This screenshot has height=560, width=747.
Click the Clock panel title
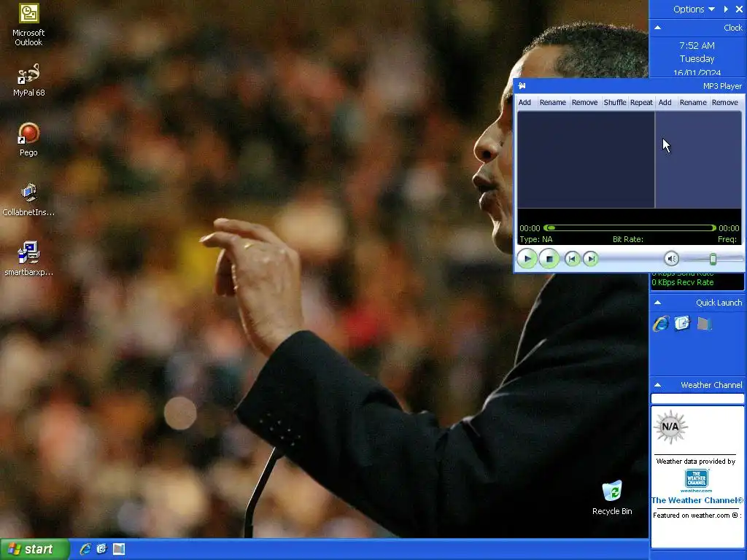tap(732, 28)
